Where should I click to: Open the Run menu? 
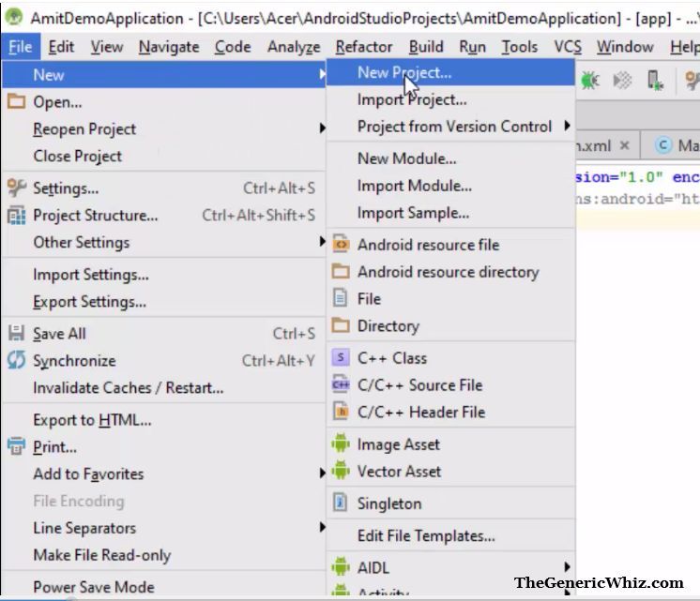pos(472,47)
